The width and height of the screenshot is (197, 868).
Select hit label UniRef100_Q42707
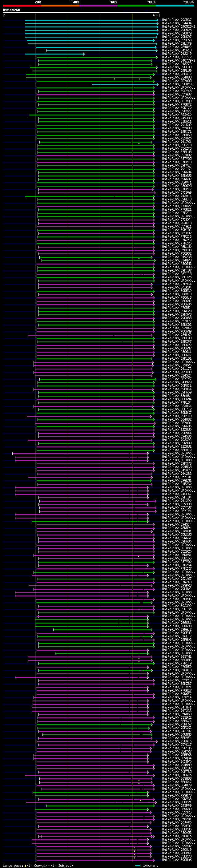point(177,731)
